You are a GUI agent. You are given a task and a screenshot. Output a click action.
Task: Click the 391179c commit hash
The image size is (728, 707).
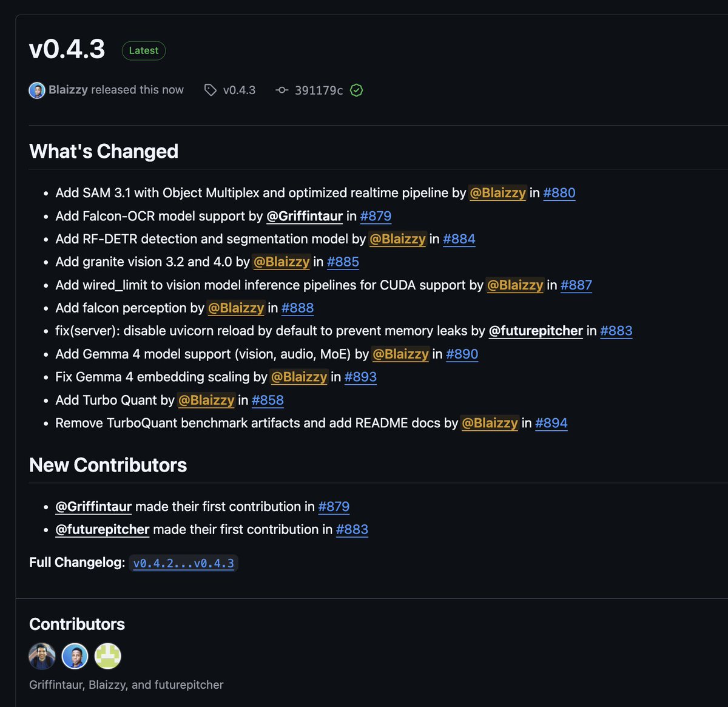coord(317,89)
